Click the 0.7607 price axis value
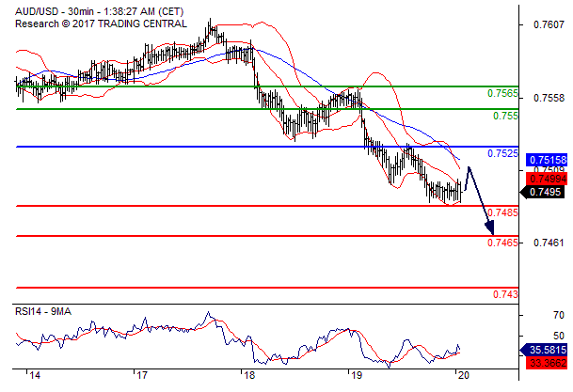573x392 pixels. (549, 24)
